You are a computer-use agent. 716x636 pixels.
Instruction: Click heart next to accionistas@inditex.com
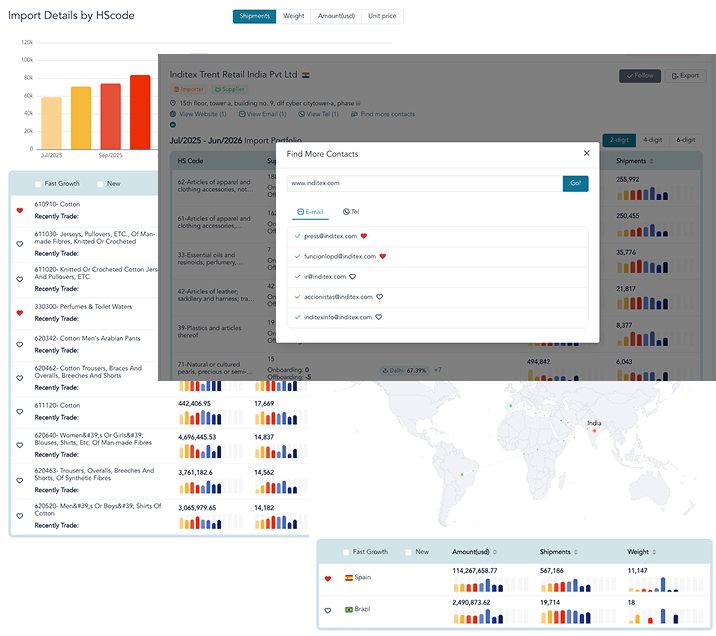tap(379, 297)
